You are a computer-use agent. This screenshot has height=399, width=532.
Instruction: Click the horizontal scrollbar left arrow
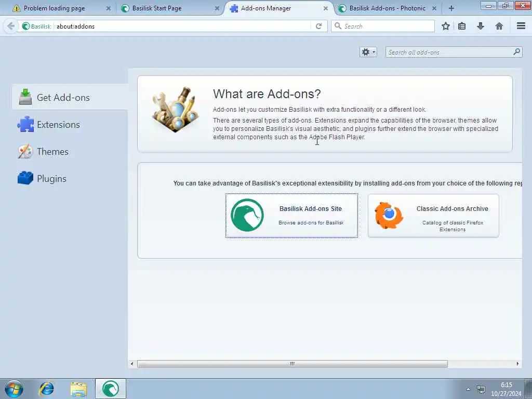[132, 364]
